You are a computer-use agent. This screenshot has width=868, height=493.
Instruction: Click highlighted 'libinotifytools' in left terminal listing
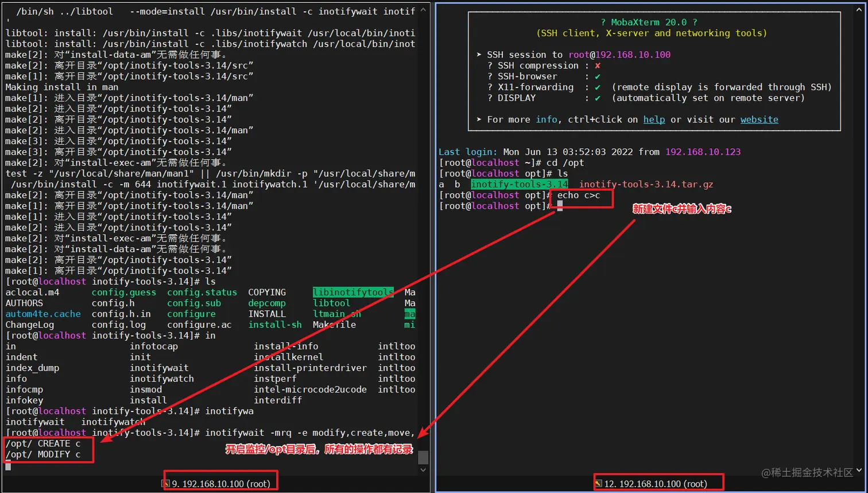353,292
